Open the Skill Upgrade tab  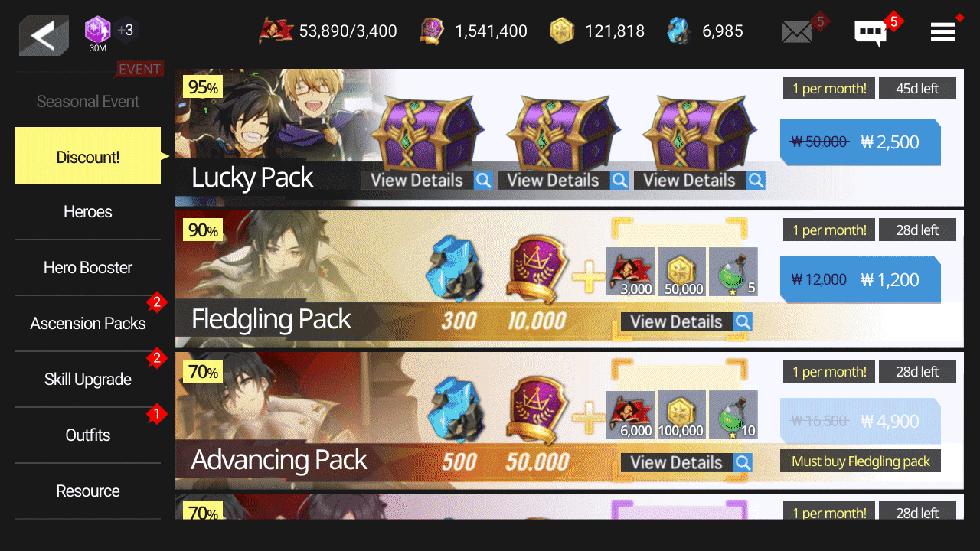88,380
